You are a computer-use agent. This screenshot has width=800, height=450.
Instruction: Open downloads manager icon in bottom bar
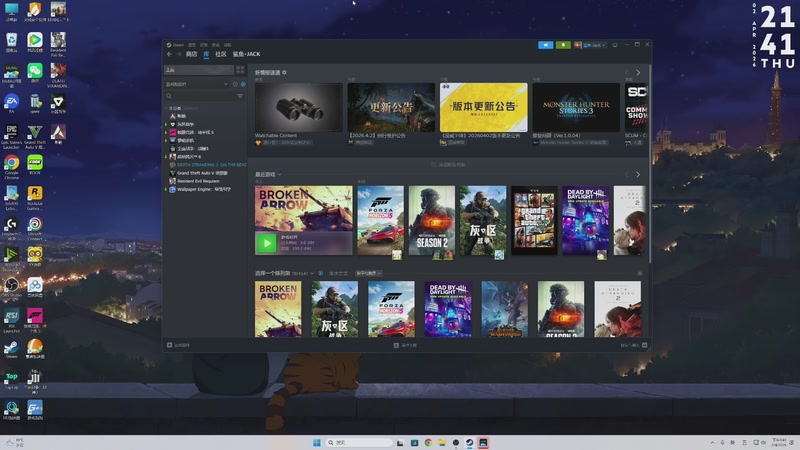tap(396, 345)
